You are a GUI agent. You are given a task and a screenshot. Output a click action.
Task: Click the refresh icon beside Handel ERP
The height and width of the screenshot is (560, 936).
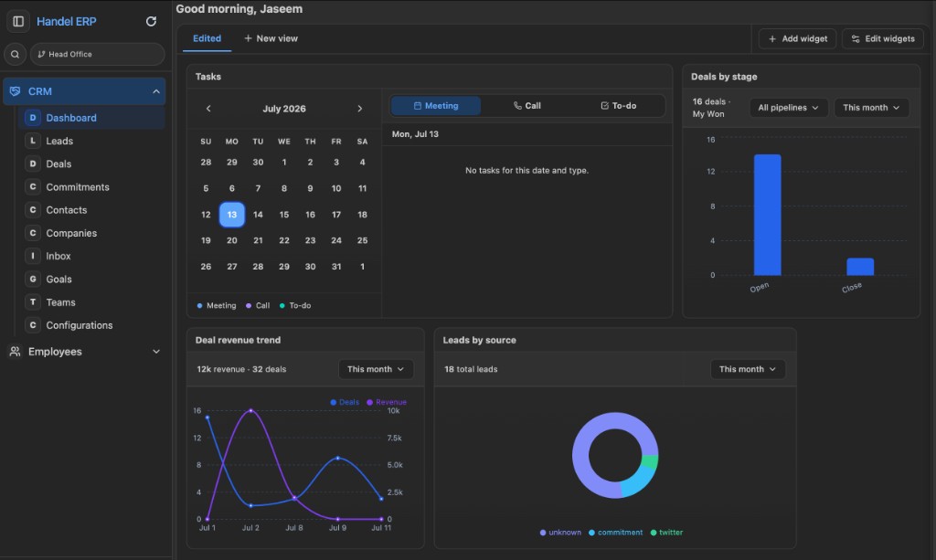click(x=151, y=22)
